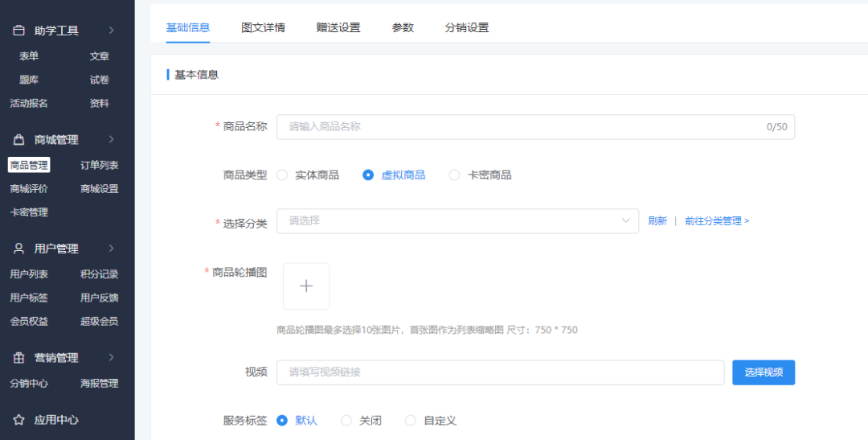The width and height of the screenshot is (868, 440).
Task: Click the gift icon beside 营销管理
Action: pos(18,358)
